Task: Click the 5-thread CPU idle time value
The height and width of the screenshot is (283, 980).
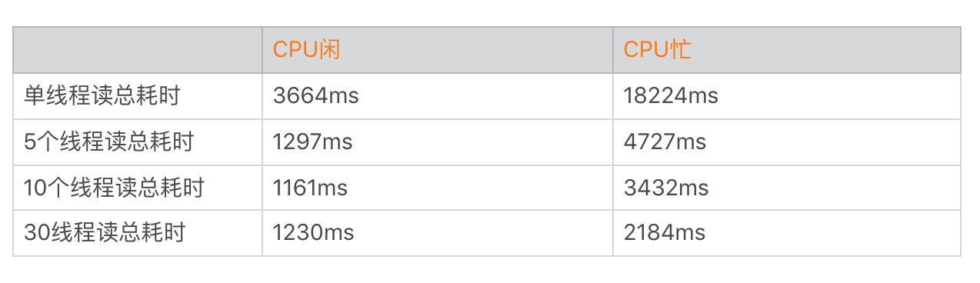Action: [313, 141]
